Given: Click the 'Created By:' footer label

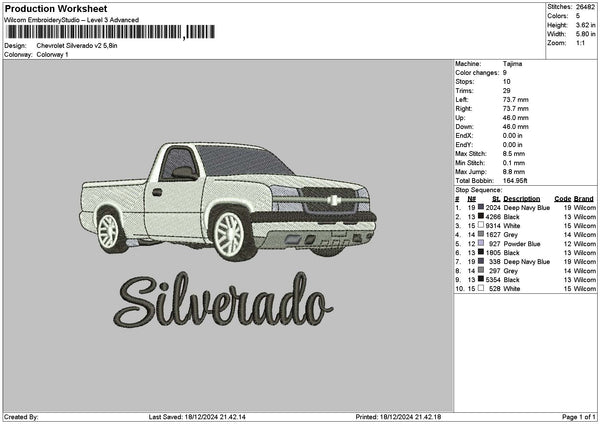Looking at the screenshot, I should [x=21, y=417].
